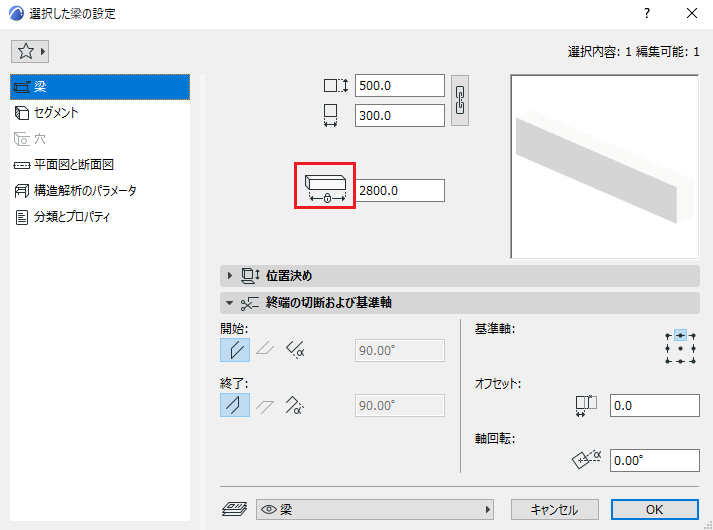
Task: Select custom angle end cut under 終了
Action: point(295,405)
